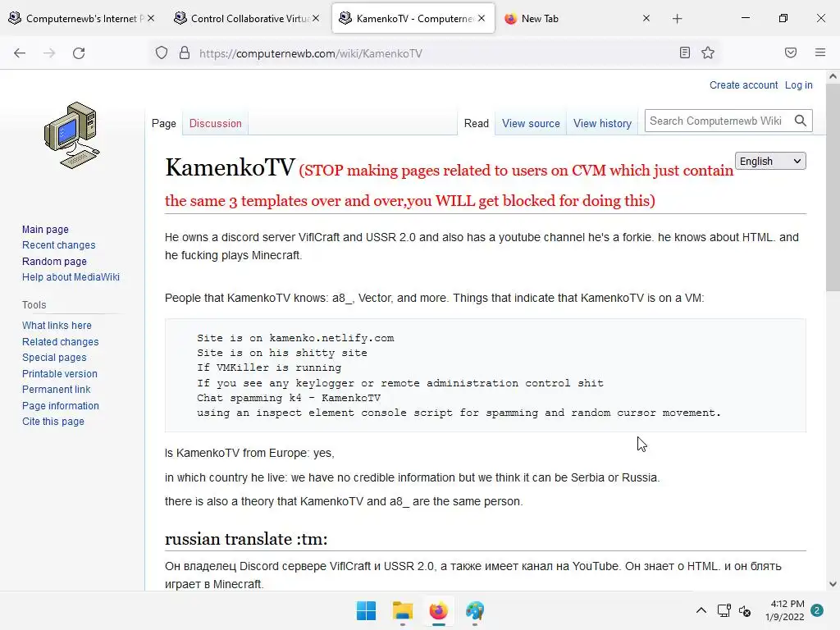Image resolution: width=840 pixels, height=630 pixels.
Task: Click the scrollbar down arrow
Action: click(x=833, y=584)
